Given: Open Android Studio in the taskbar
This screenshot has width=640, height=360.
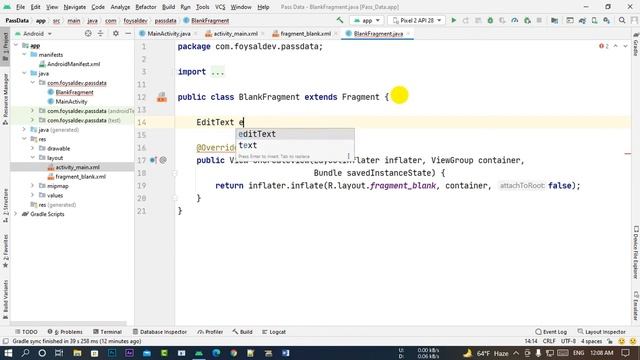Looking at the screenshot, I should coord(199,353).
